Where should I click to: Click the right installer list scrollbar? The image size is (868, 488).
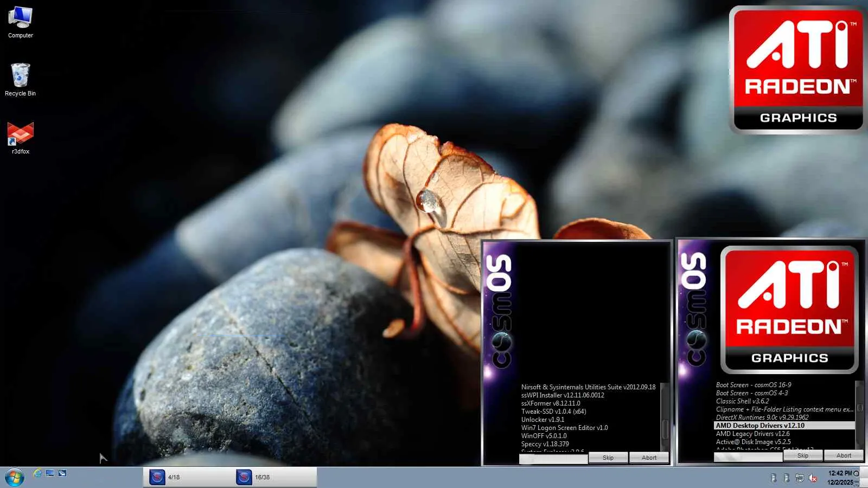pyautogui.click(x=859, y=415)
